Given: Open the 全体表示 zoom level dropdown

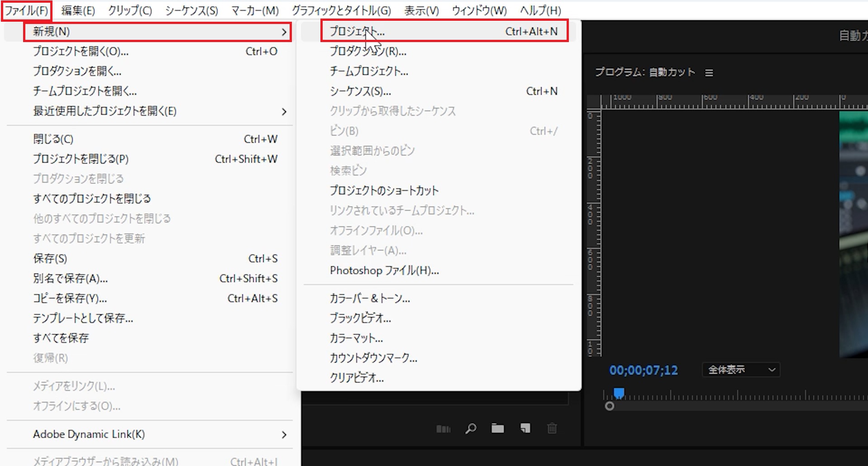Looking at the screenshot, I should (741, 370).
